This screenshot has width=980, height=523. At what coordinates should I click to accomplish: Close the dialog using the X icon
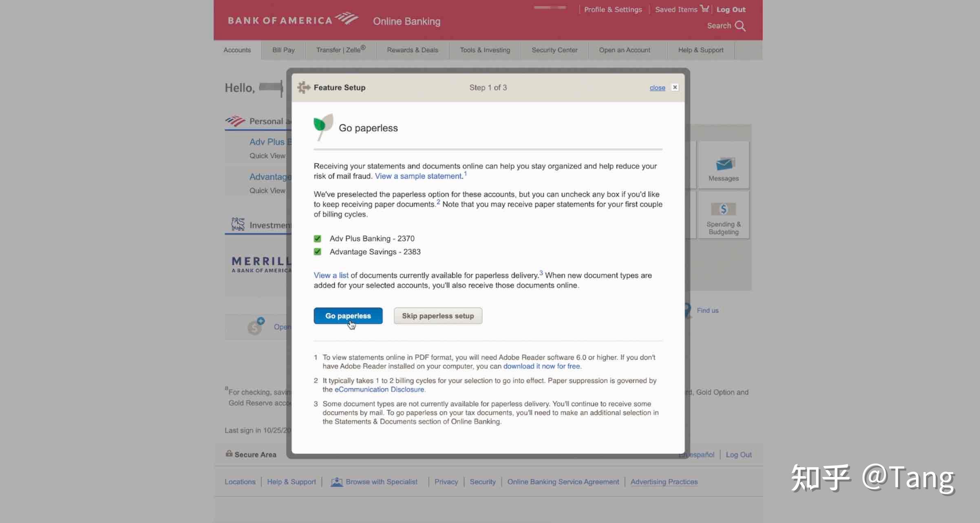[675, 87]
